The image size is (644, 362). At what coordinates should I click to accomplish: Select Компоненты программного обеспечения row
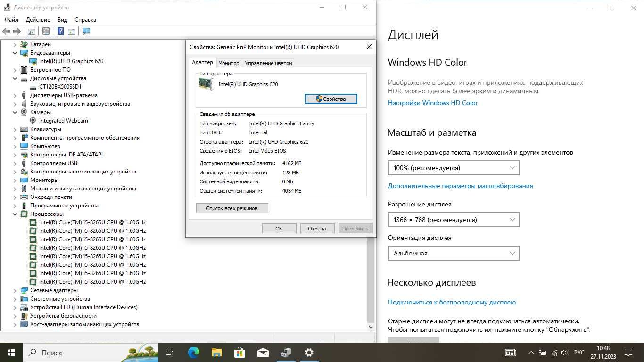[x=85, y=138]
